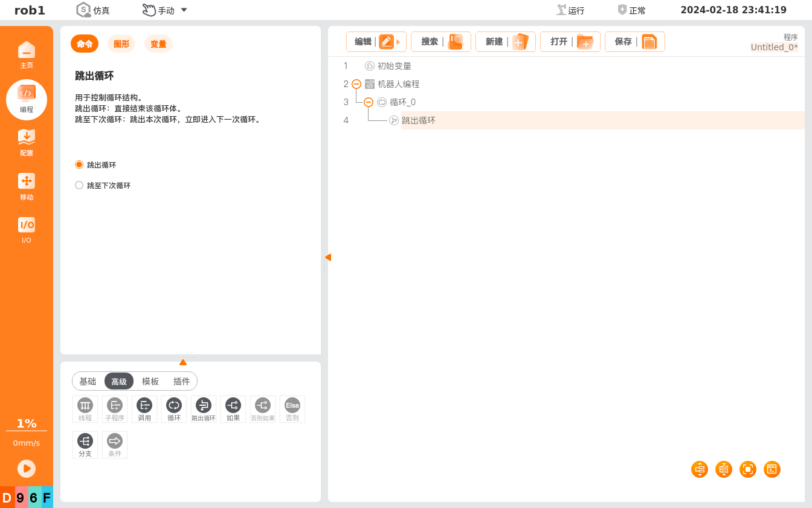The height and width of the screenshot is (508, 812).
Task: Select the 循环_0 tree row
Action: 402,102
